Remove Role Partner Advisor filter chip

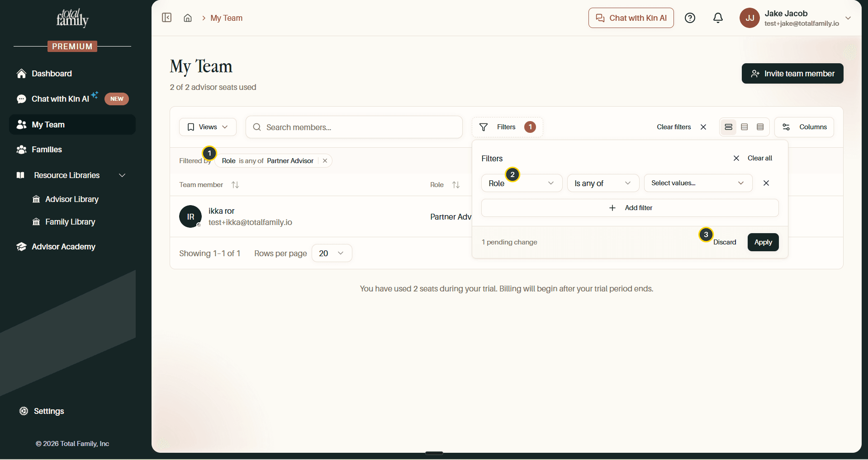point(325,161)
